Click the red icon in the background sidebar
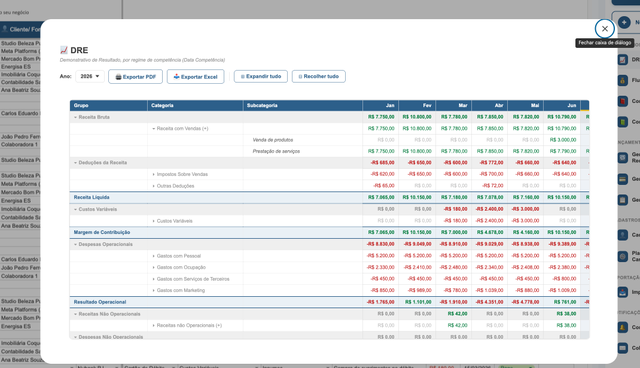The height and width of the screenshot is (368, 640). pyautogui.click(x=622, y=101)
